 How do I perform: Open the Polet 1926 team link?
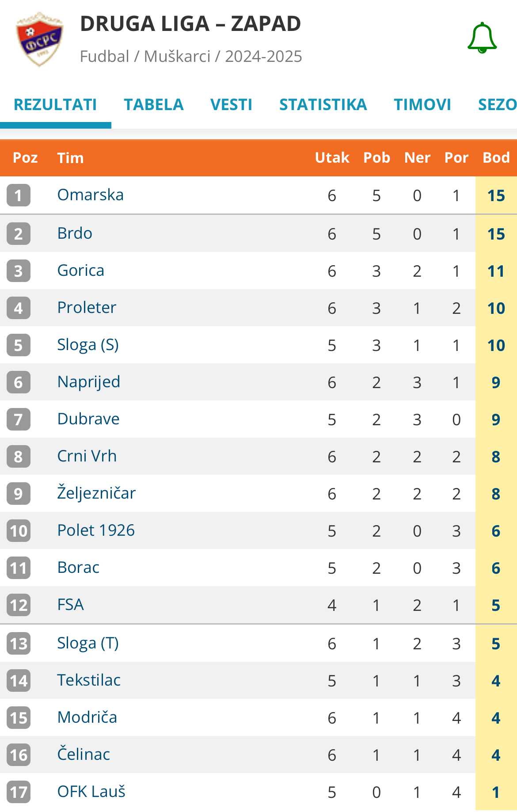point(96,530)
